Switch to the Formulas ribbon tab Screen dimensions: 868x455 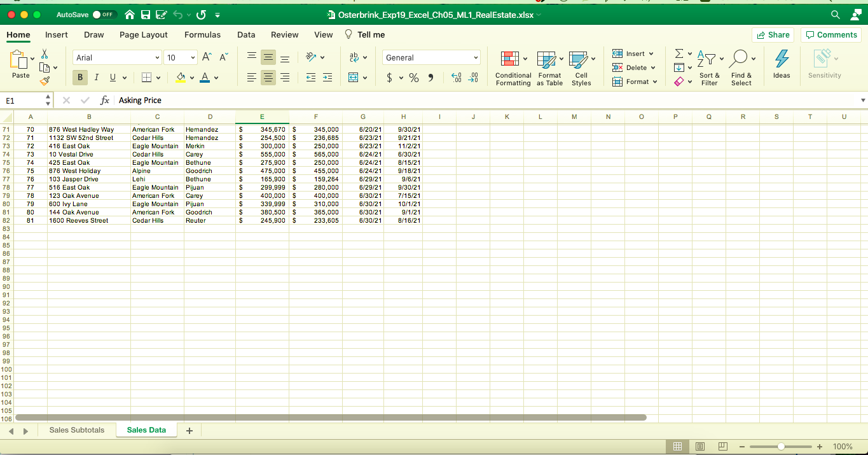click(202, 35)
